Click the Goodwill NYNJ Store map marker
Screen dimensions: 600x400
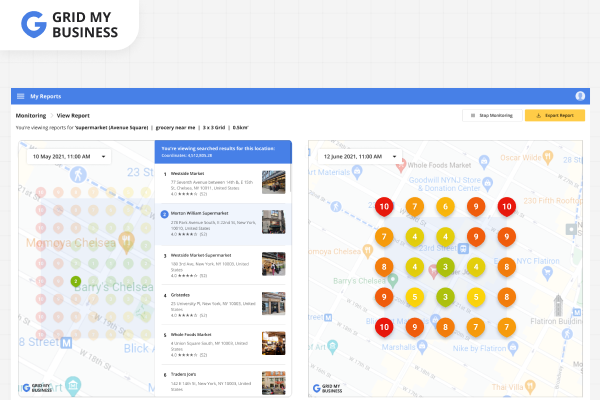coord(487,184)
